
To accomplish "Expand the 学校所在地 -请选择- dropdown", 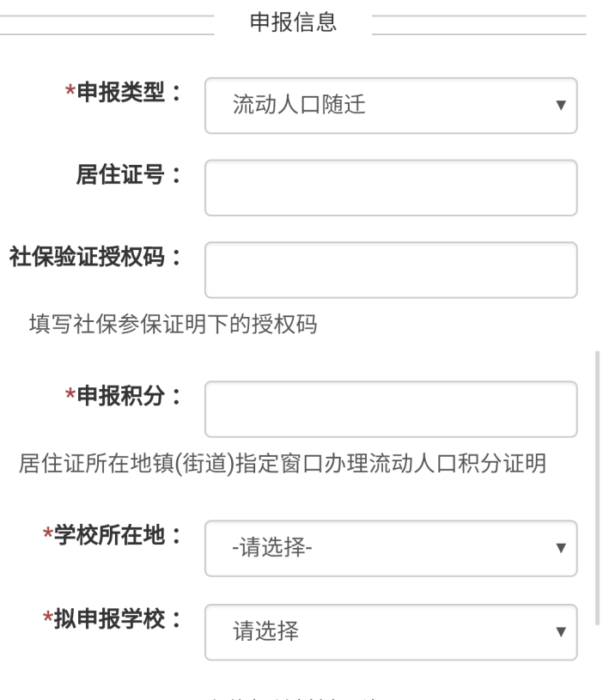I will (x=391, y=548).
